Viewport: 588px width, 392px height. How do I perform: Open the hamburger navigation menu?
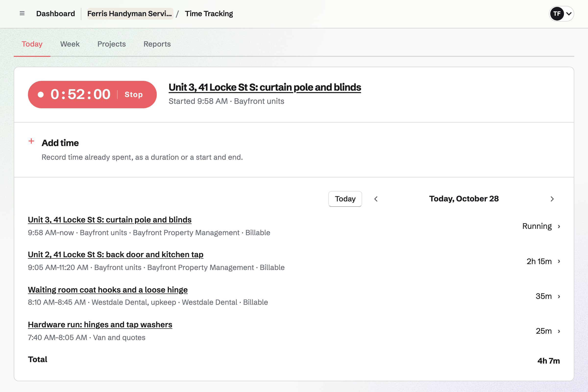point(22,13)
